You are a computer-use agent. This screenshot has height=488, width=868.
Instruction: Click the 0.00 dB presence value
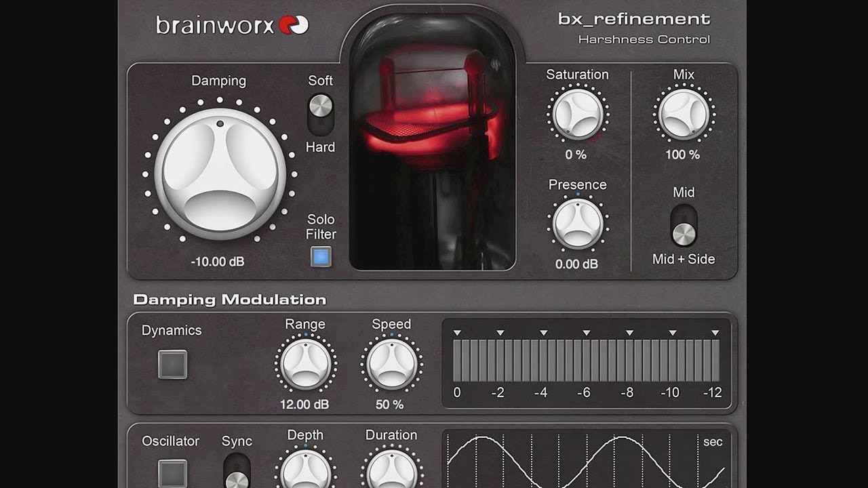[577, 264]
